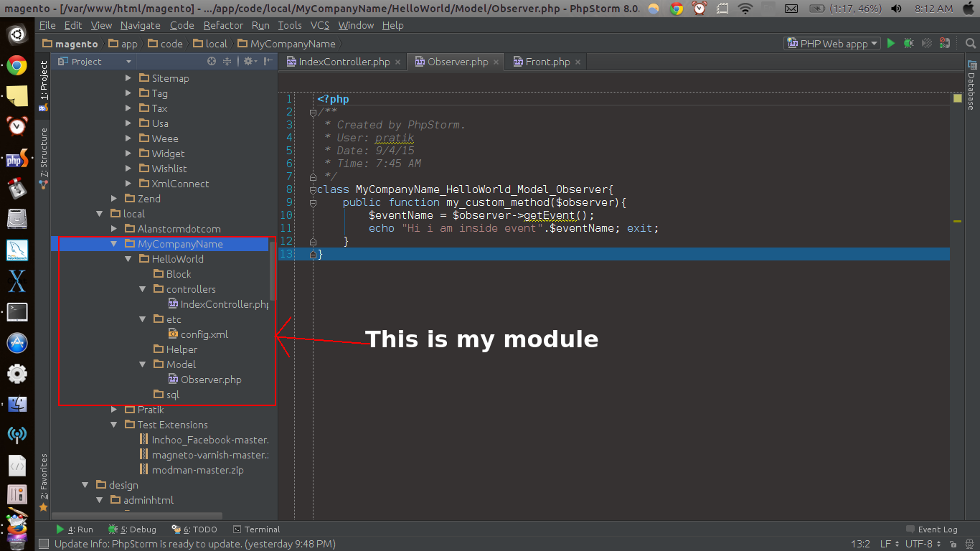The height and width of the screenshot is (551, 980).
Task: Open PhpStorm from the launcher
Action: point(17,159)
